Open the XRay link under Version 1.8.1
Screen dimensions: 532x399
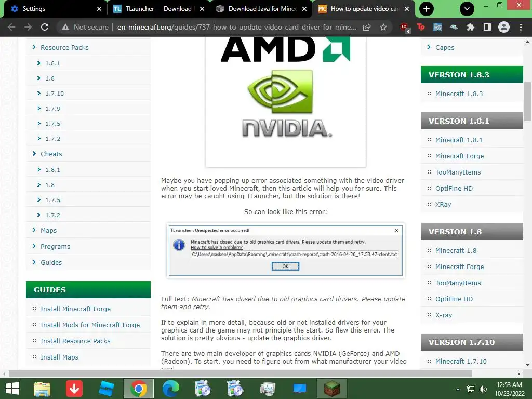pos(443,204)
